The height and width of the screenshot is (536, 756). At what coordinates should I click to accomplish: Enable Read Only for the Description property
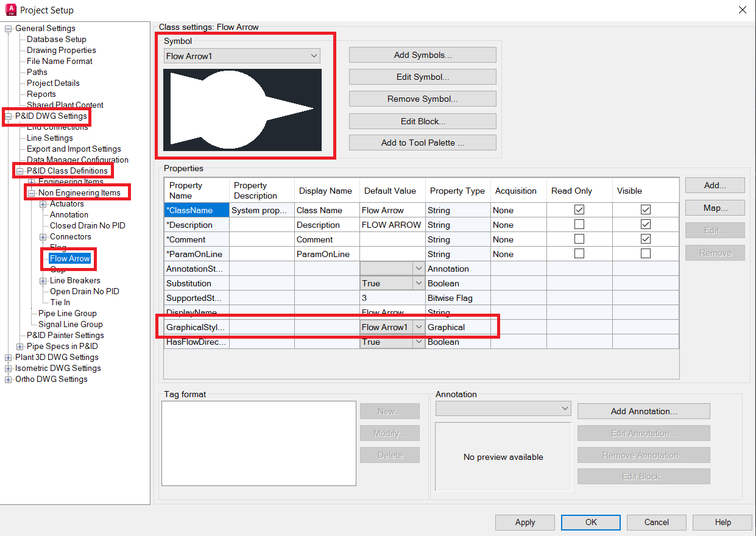[579, 224]
